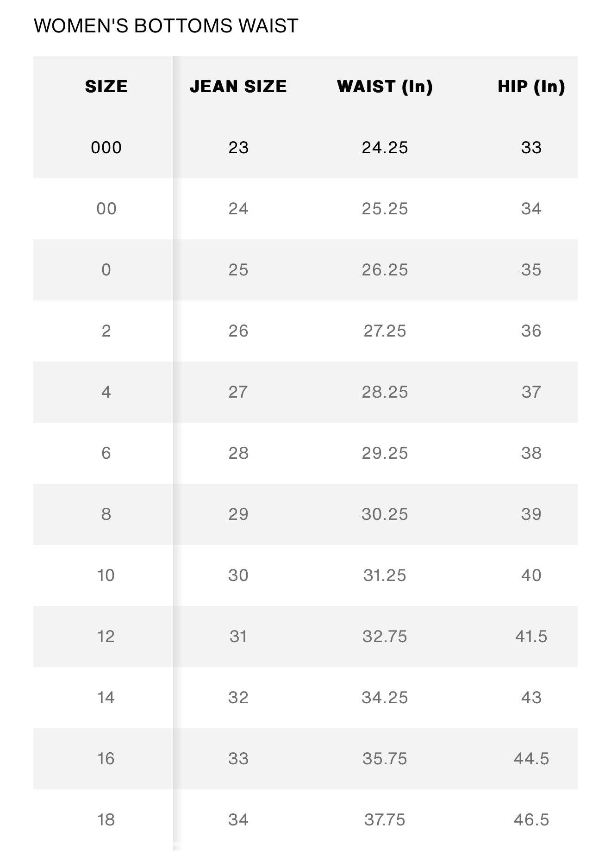Click waist measurement 37.75
This screenshot has width=611, height=868.
[x=385, y=820]
